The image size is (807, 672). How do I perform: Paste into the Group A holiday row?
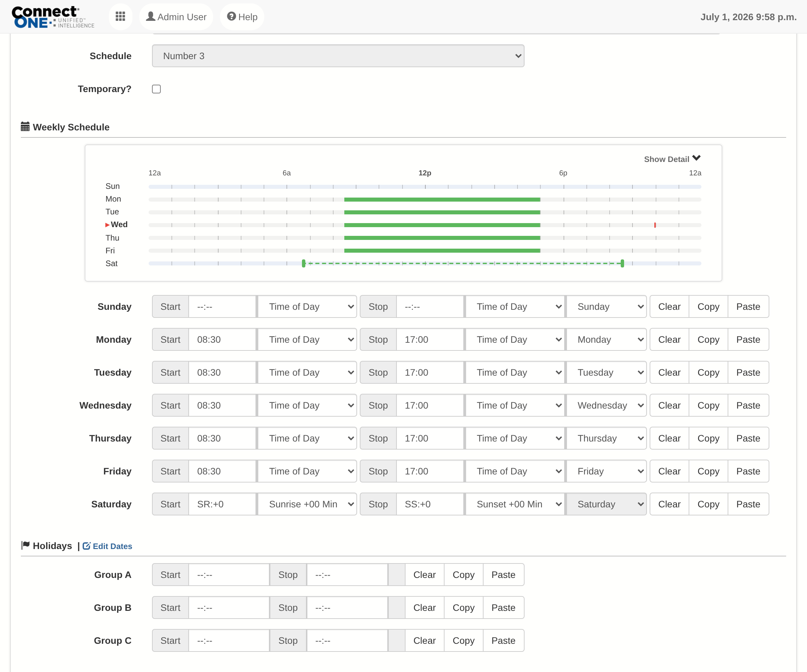tap(503, 575)
